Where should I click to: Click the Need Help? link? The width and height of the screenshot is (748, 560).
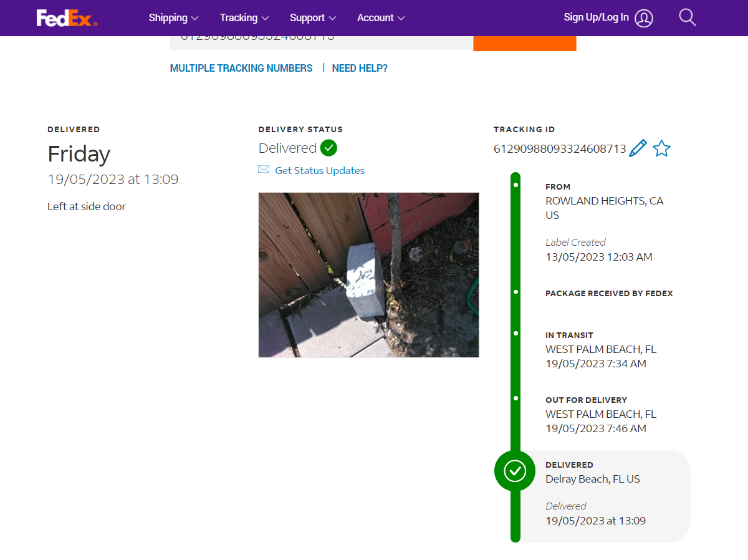click(x=360, y=69)
